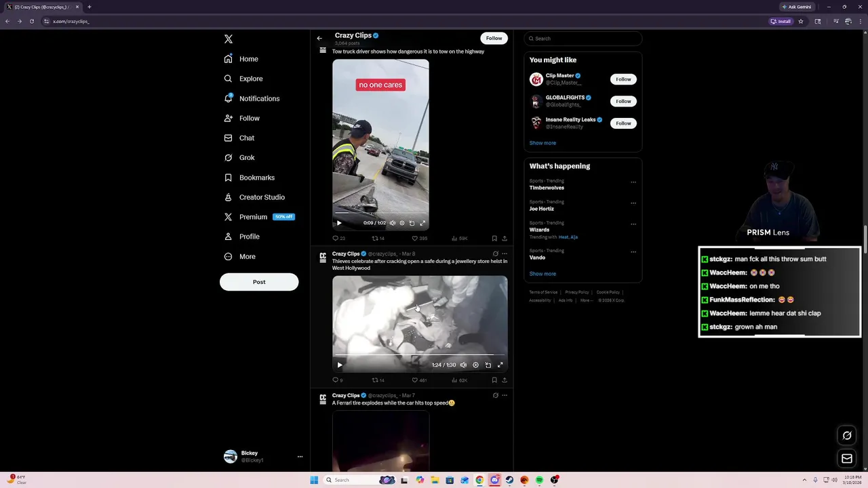Show more under You might like

point(542,143)
